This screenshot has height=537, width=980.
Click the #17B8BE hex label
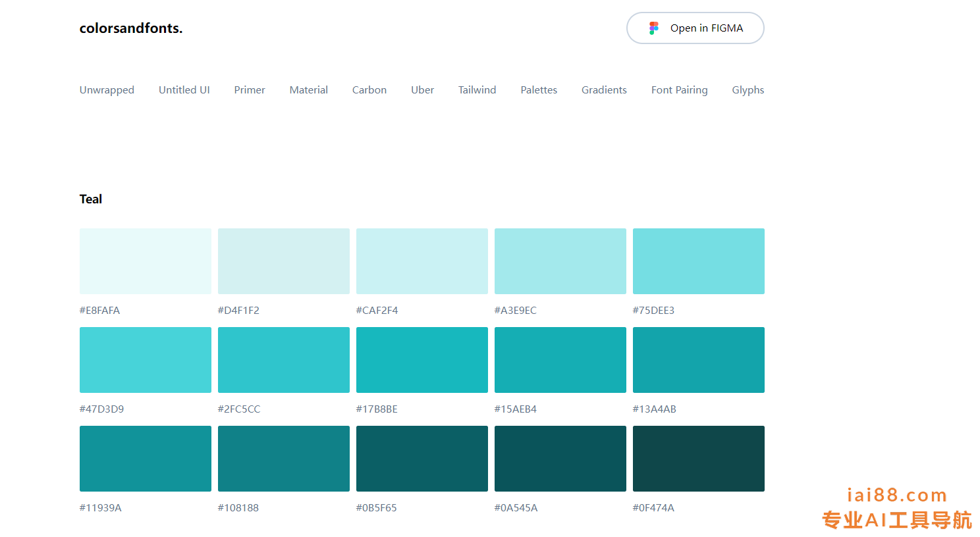pos(377,409)
